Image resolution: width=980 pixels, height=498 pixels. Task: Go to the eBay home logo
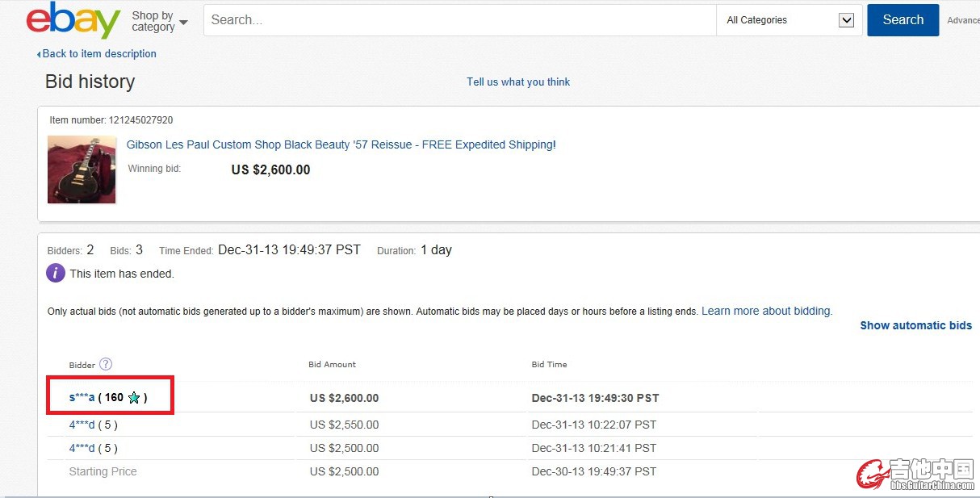[x=73, y=20]
